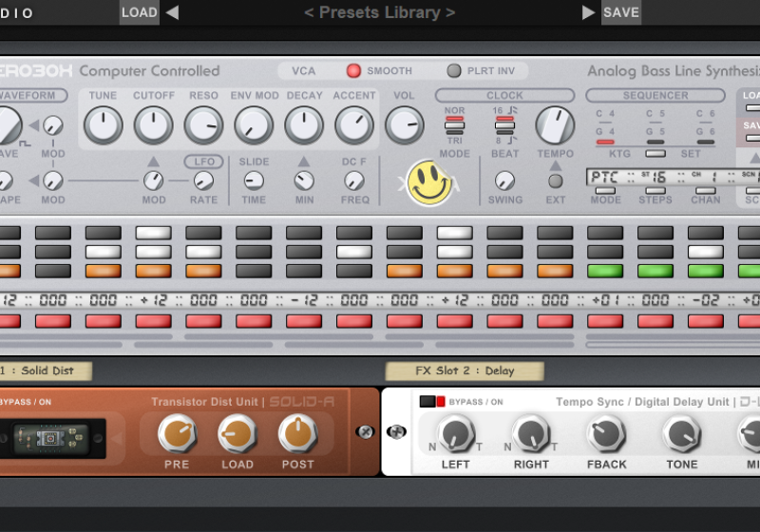
Task: Click the TEMPO knob
Action: 555,125
